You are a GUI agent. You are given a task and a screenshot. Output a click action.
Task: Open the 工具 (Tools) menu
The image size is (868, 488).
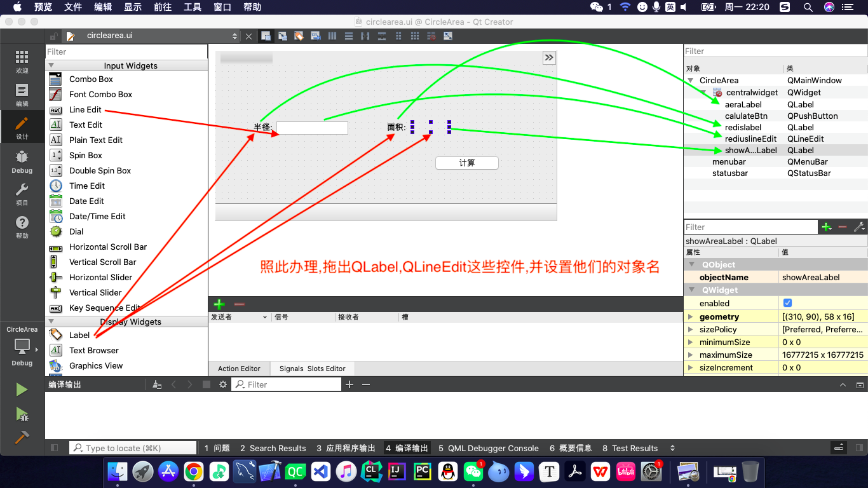[193, 7]
